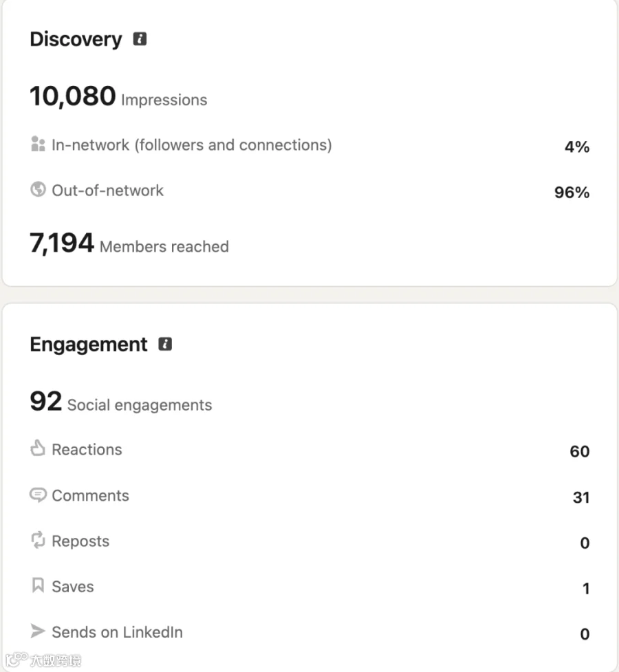Image resolution: width=619 pixels, height=672 pixels.
Task: Open the Comments row label
Action: (x=91, y=495)
